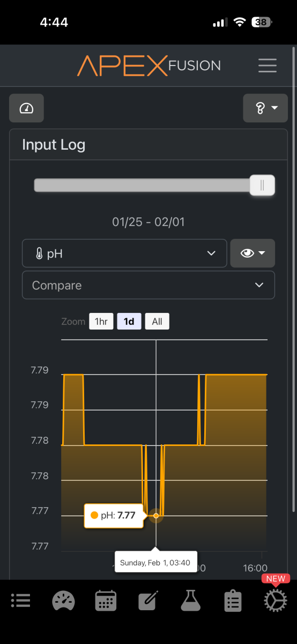Screen dimensions: 297x644
Task: Expand the Compare dropdown
Action: click(148, 285)
